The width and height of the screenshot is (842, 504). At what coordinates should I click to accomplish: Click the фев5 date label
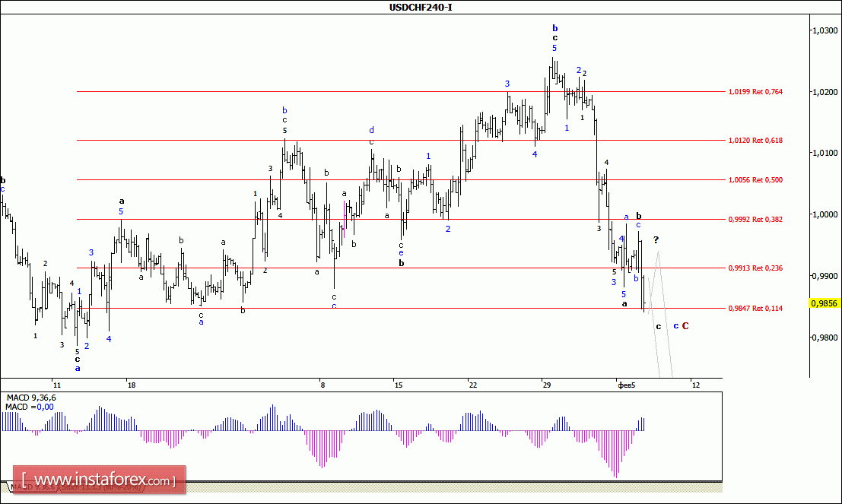tap(627, 385)
